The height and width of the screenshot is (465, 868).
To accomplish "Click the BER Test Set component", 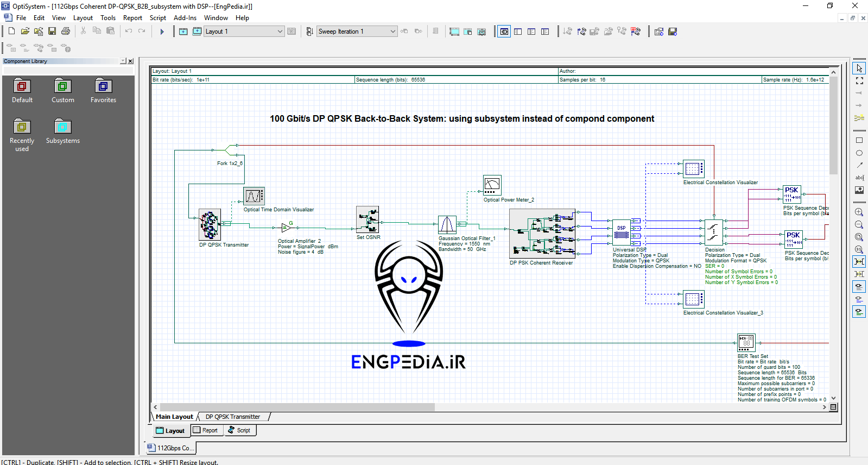I will (746, 343).
